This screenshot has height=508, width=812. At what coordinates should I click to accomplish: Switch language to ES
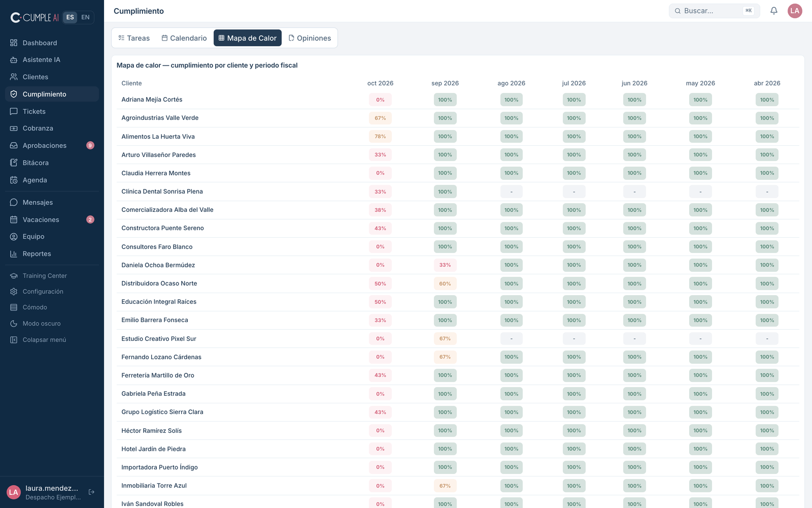(x=70, y=17)
